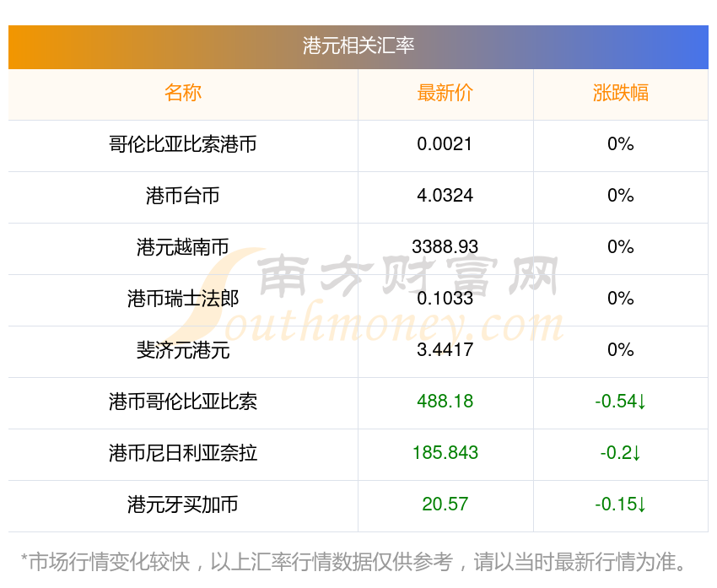Click the 0% change for 港币瑞士法郎

tap(621, 299)
